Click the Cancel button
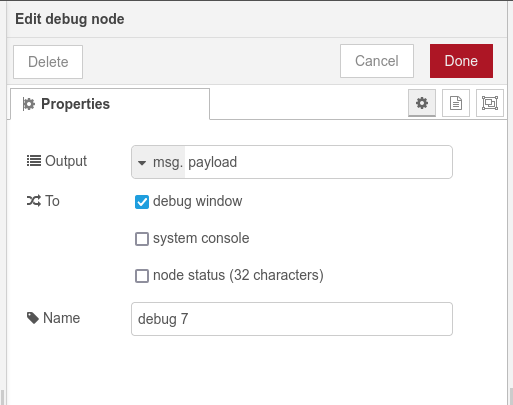 (x=377, y=61)
